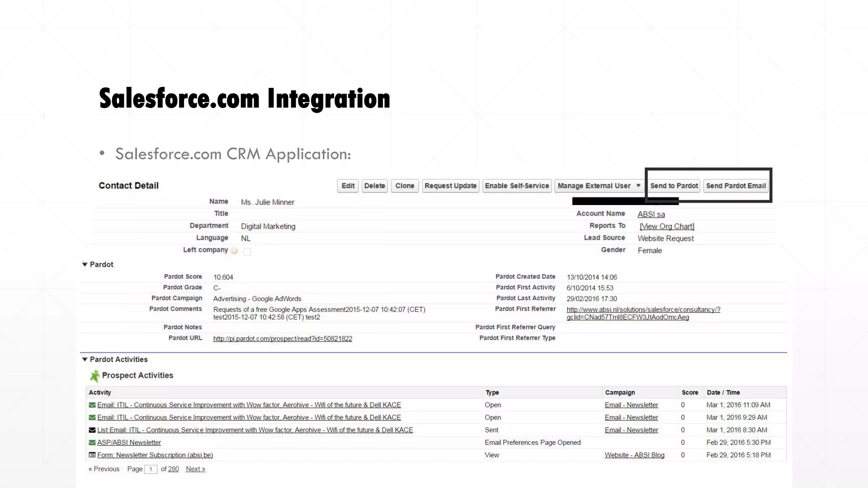Open the ABSI sa account link
868x488 pixels.
651,214
